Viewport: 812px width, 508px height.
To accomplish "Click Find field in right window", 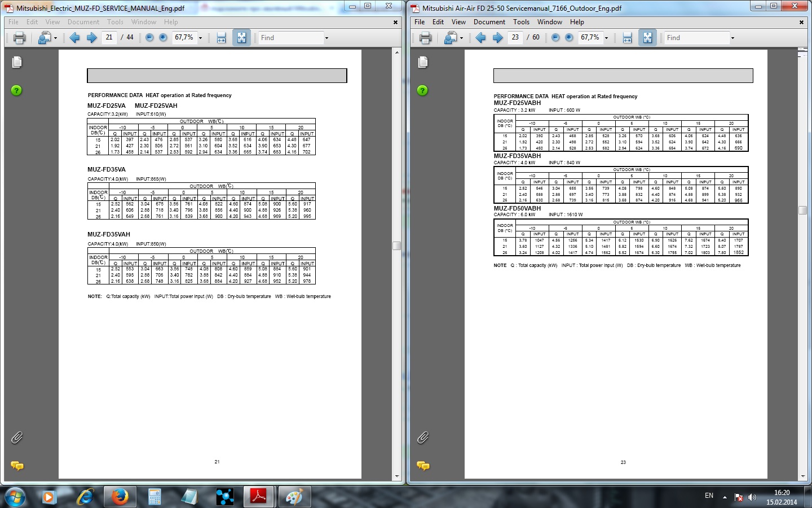I will [x=696, y=38].
